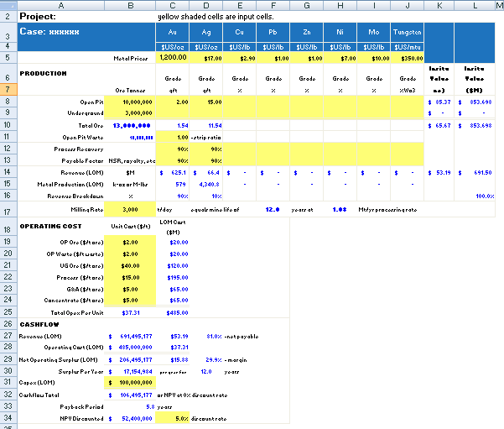Image resolution: width=504 pixels, height=429 pixels.
Task: Click the 100.0% revenue breakdown cell
Action: click(475, 196)
